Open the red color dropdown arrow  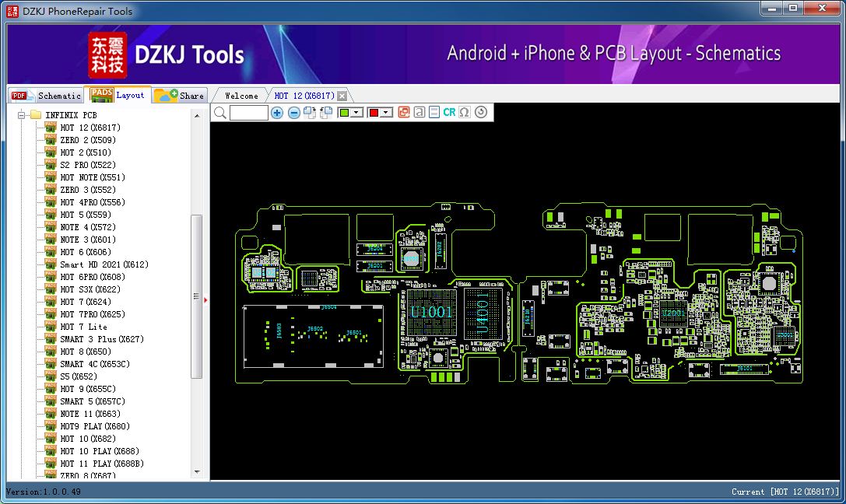(386, 112)
